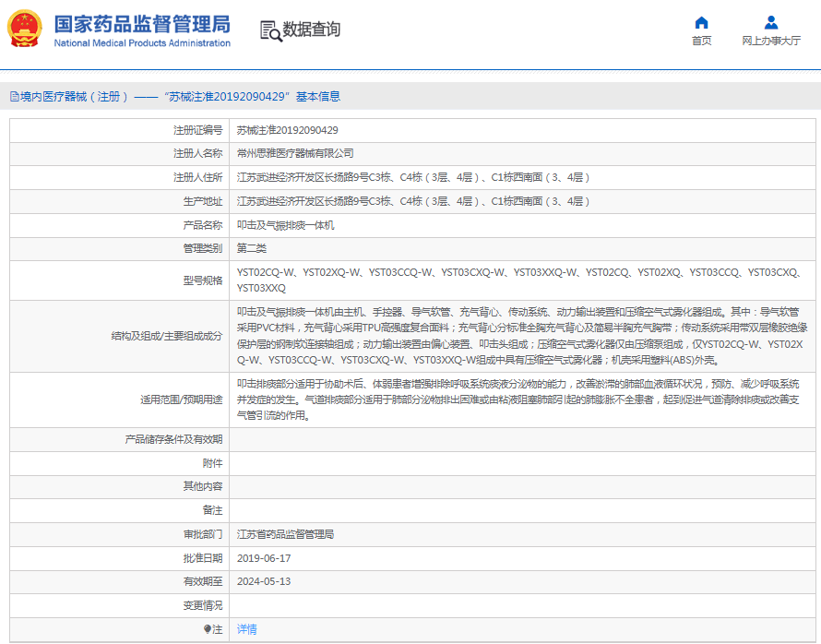The height and width of the screenshot is (644, 821).
Task: Click the 注册证编号 row label
Action: [198, 130]
